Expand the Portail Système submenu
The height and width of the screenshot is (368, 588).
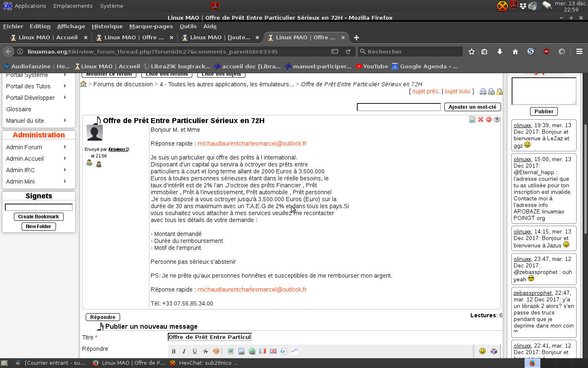65,75
